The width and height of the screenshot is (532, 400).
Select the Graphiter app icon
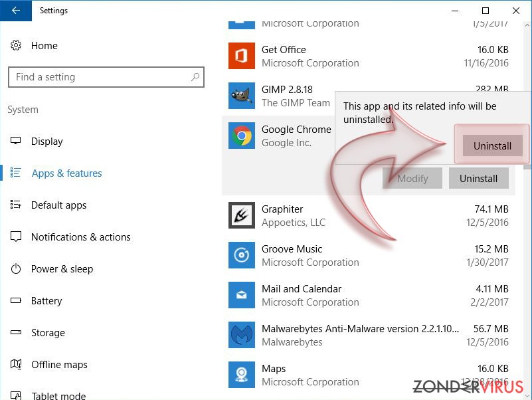(242, 215)
